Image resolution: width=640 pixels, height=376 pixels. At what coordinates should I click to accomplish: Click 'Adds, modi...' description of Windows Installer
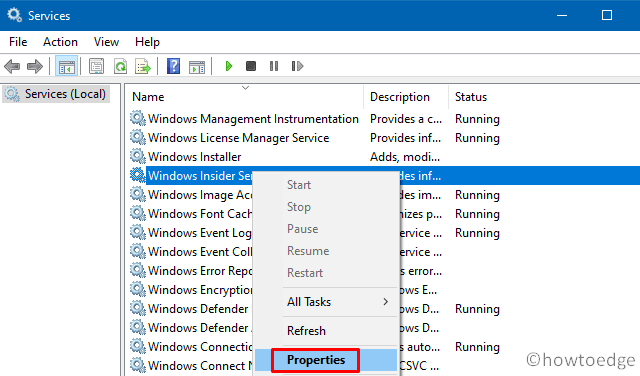pos(405,157)
